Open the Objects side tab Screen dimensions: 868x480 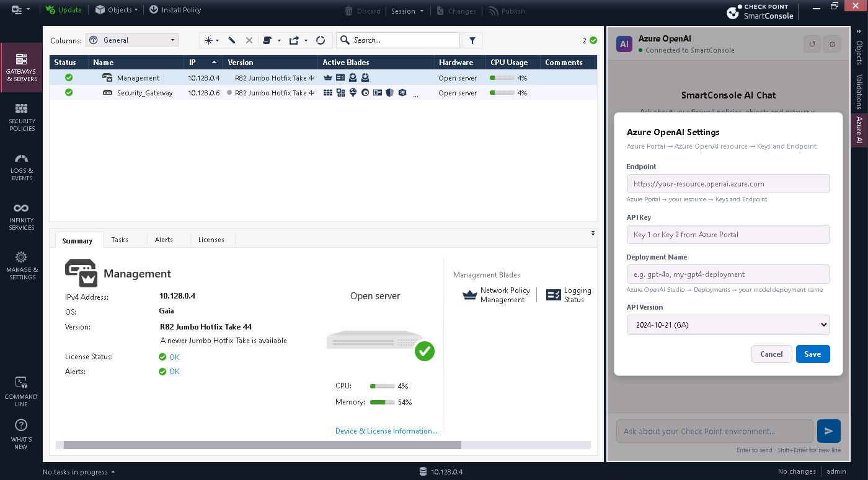[859, 53]
